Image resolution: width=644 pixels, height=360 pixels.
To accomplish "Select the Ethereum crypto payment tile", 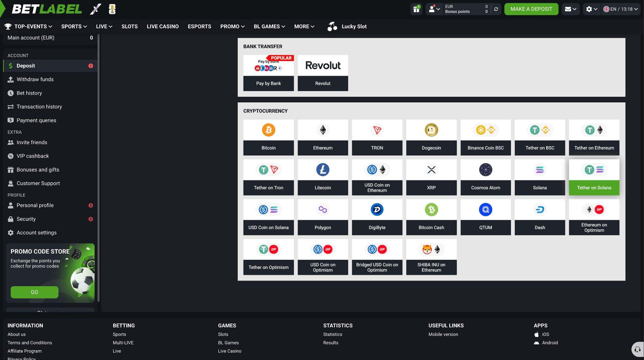I will [323, 137].
